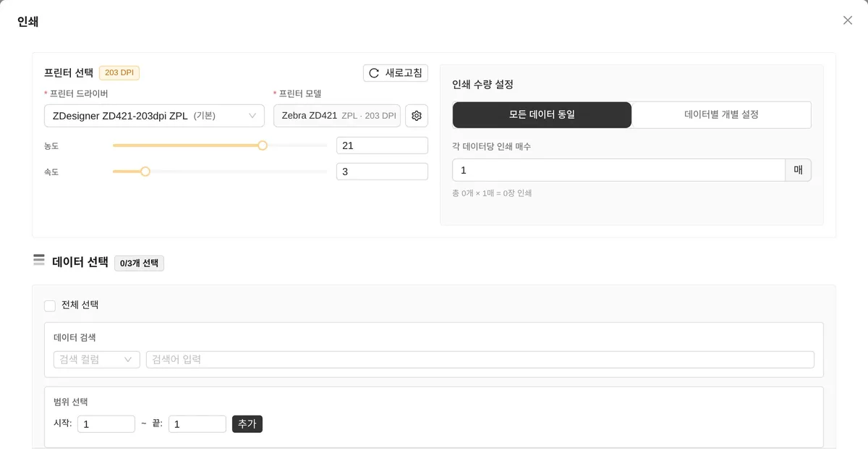
Task: Click the 인쇄 수량 설정 heading
Action: (482, 85)
